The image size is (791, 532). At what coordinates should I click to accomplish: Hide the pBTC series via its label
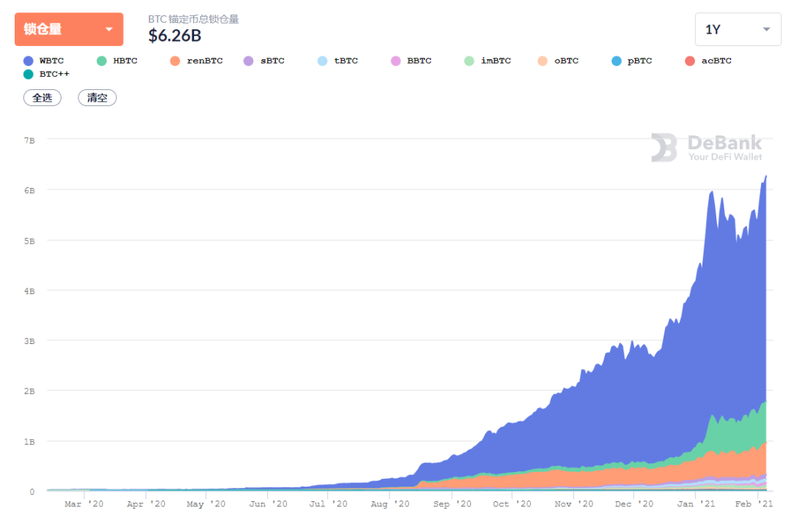point(639,61)
